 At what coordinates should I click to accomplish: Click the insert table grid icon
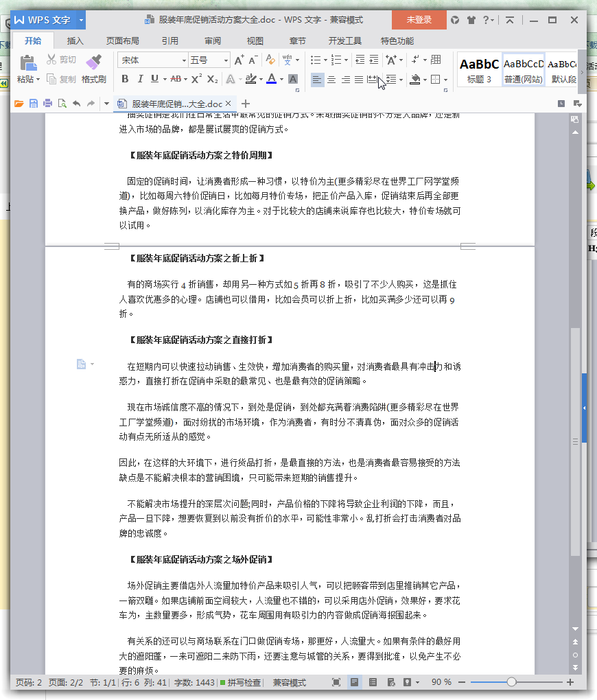point(436,60)
